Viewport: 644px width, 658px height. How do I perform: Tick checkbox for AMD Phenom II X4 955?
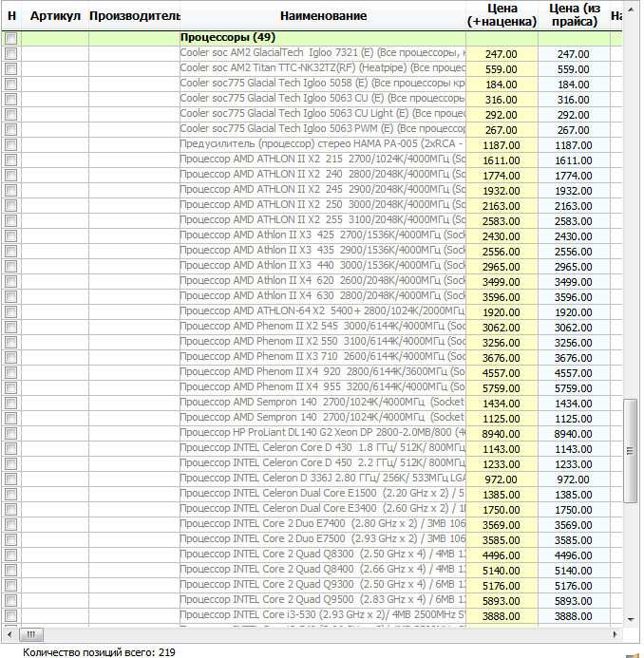pyautogui.click(x=10, y=387)
